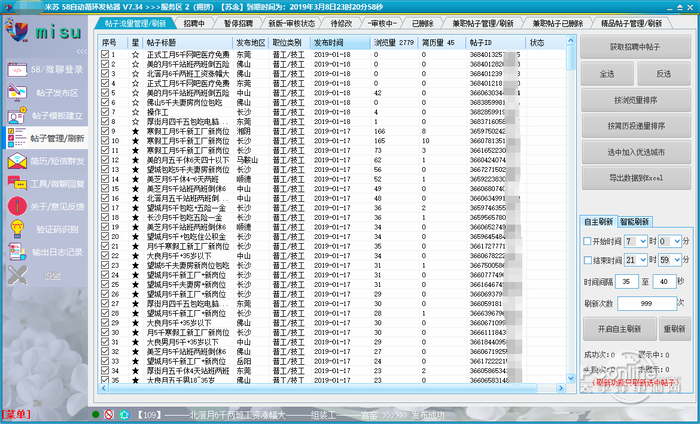This screenshot has width=700, height=424.
Task: Click the misu logo emblem
Action: 16,29
